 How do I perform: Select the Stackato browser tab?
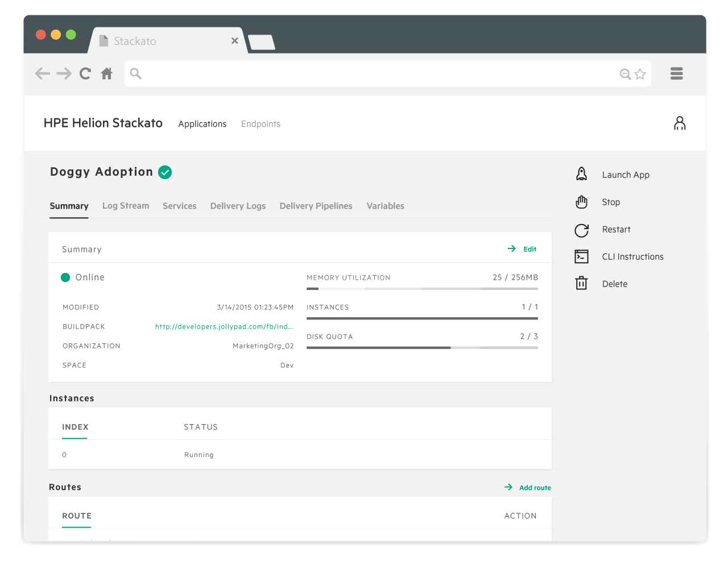(x=168, y=41)
